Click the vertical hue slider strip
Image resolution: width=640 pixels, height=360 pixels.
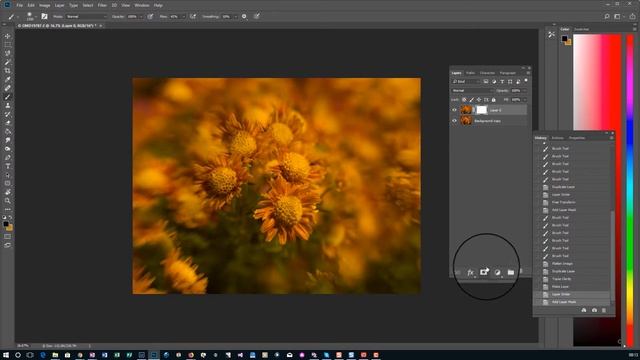point(630,190)
